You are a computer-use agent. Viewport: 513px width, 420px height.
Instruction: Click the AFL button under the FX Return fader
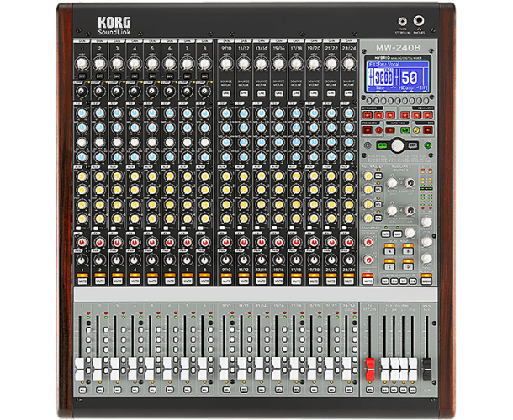click(x=370, y=390)
